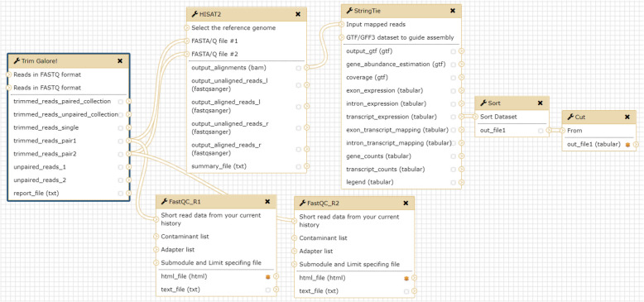This screenshot has height=302, width=644.
Task: Toggle the workflow output marker of FastQC_R1 html_file
Action: [268, 276]
